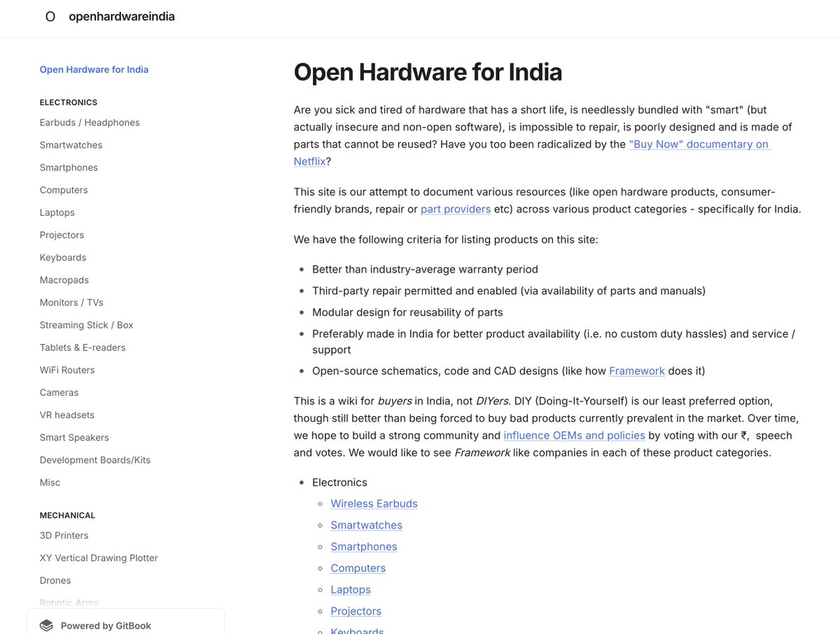
Task: Open the sidebar Projectors page
Action: (62, 235)
